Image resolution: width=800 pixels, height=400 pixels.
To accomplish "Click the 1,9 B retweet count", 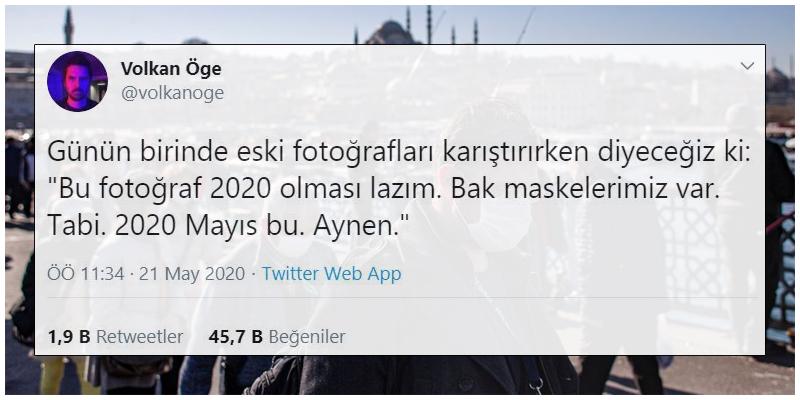I will 69,337.
